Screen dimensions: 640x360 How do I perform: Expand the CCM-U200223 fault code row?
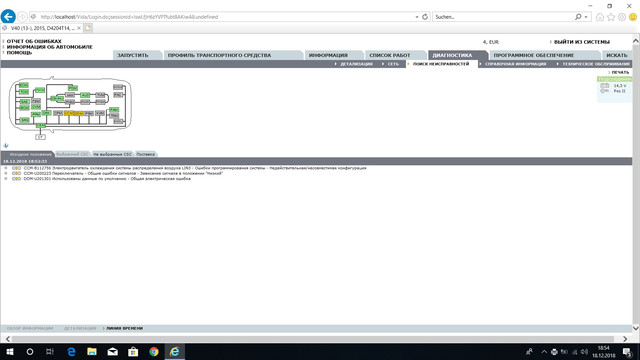[6, 173]
